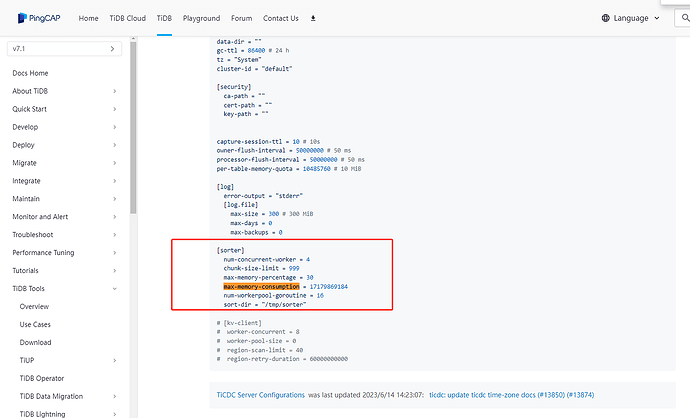
Task: Click the download icon in top navigation
Action: tap(313, 18)
